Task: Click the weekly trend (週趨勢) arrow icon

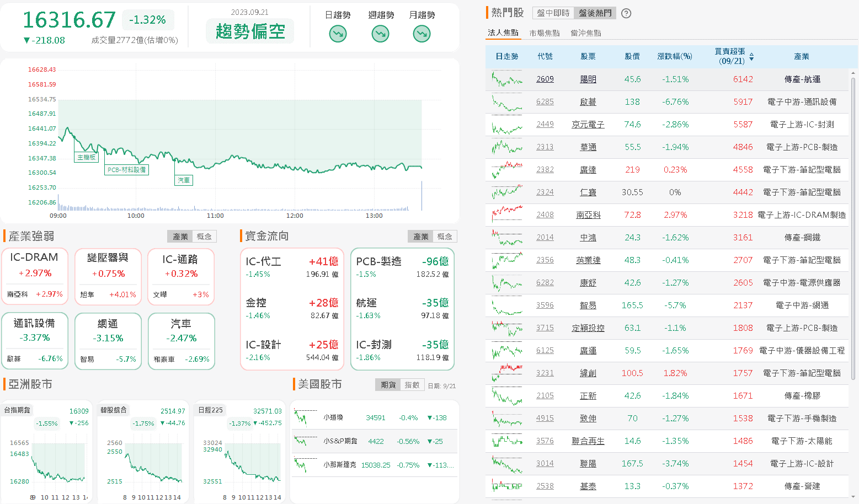Action: [x=380, y=34]
